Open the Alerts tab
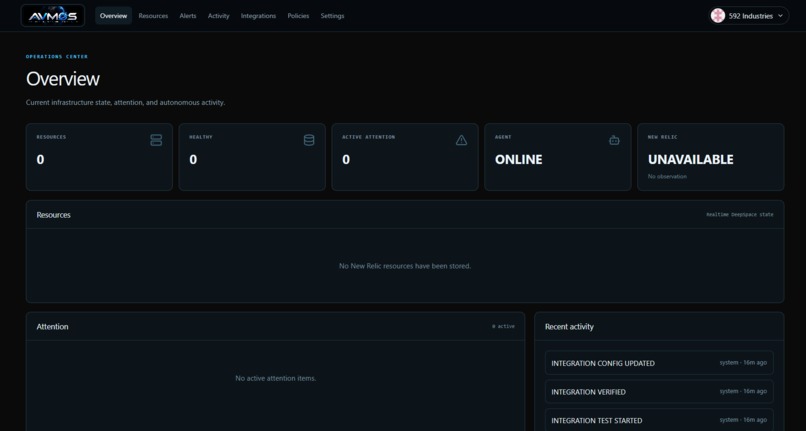806x431 pixels. coord(188,16)
